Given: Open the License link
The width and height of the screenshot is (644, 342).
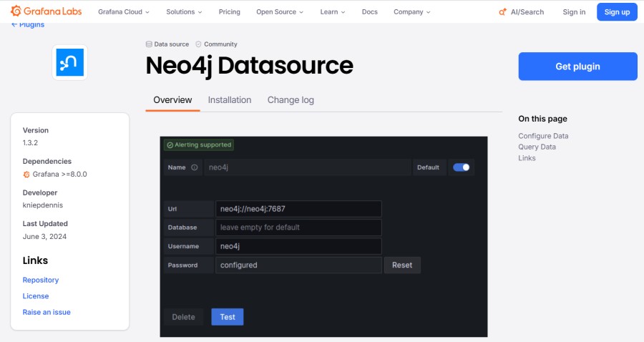Looking at the screenshot, I should point(36,296).
